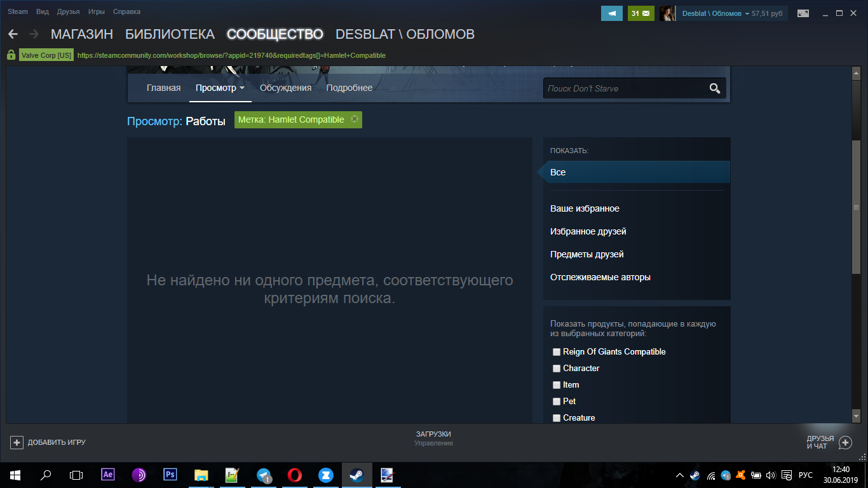Switch Steam to Big Picture mode
The width and height of the screenshot is (868, 488).
[x=803, y=13]
